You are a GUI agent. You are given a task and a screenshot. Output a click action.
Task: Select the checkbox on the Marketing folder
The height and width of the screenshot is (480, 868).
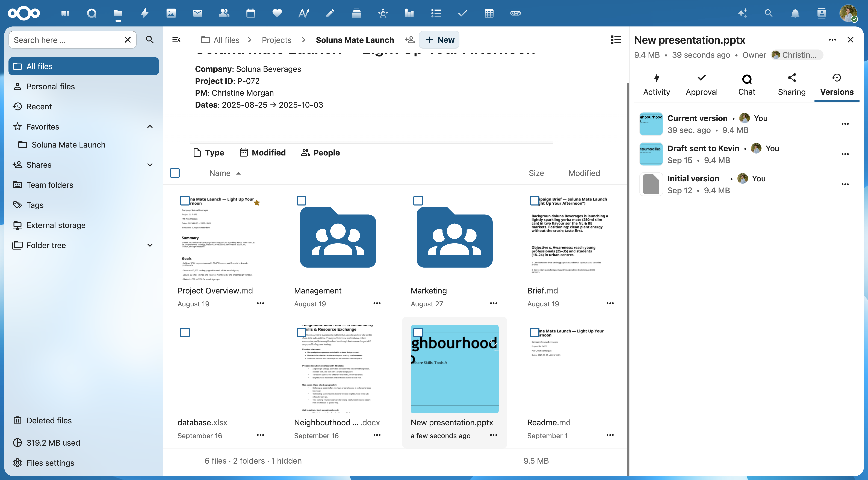(418, 201)
